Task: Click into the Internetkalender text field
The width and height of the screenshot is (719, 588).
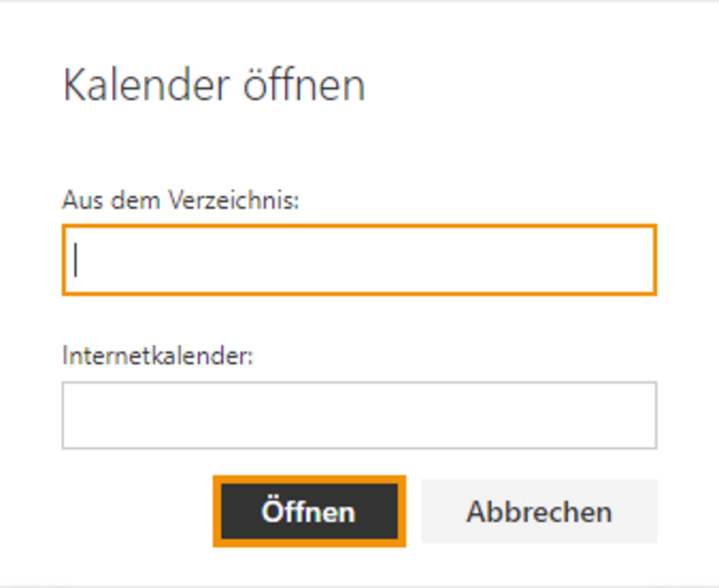Action: (359, 415)
